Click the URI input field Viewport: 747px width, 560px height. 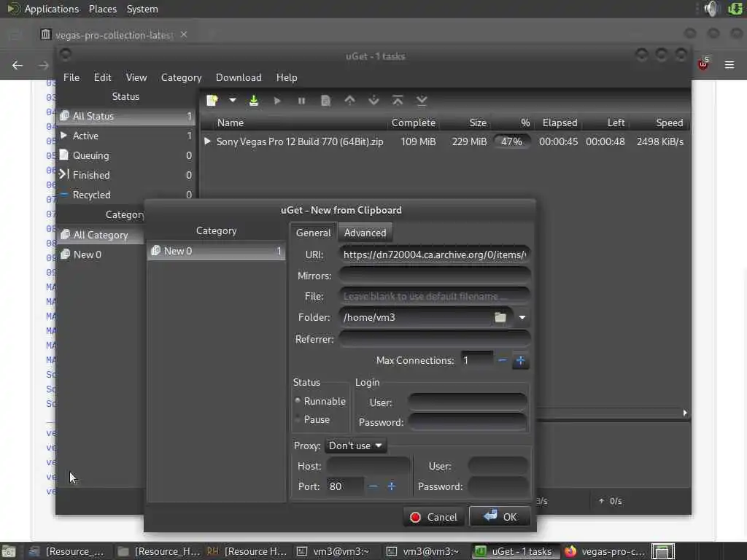435,254
